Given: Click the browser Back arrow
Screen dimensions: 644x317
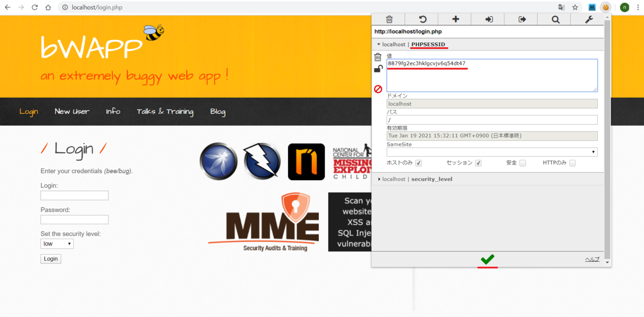Looking at the screenshot, I should point(8,8).
